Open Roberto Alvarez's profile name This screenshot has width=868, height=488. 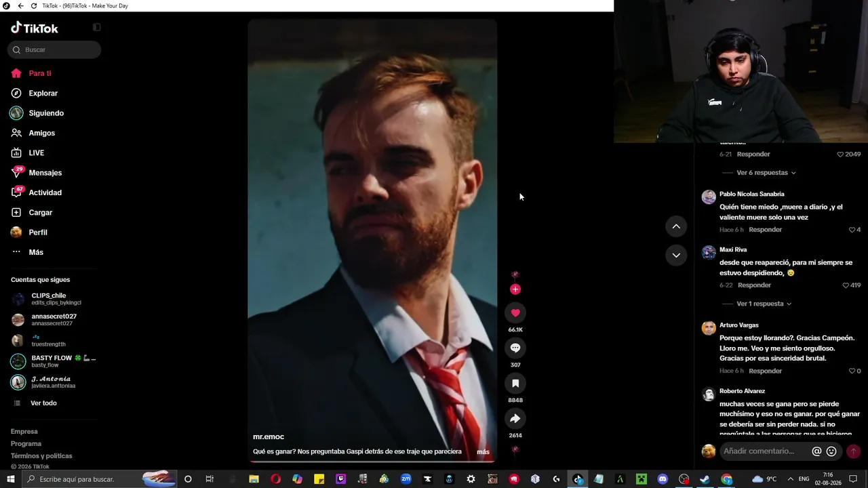(743, 391)
